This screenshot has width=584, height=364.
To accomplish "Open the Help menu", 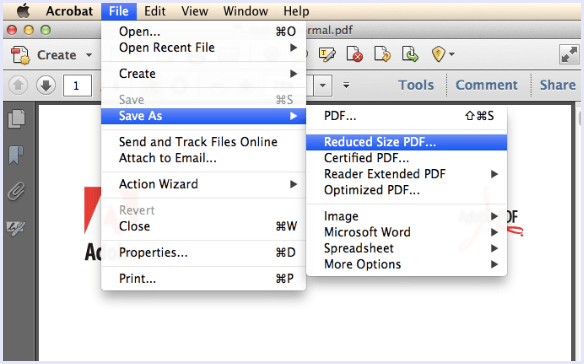I will click(x=296, y=11).
